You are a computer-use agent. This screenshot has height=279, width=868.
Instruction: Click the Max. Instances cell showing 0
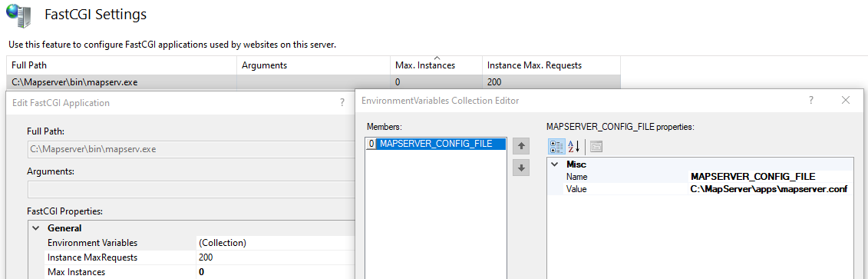tap(436, 82)
